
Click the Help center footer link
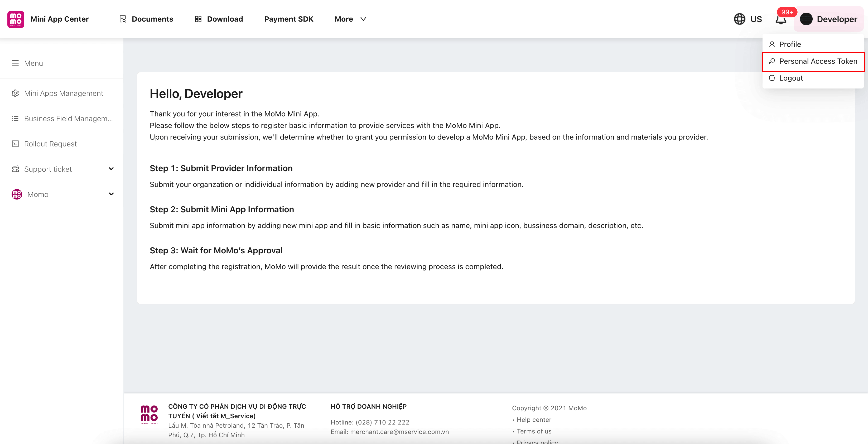pos(534,420)
